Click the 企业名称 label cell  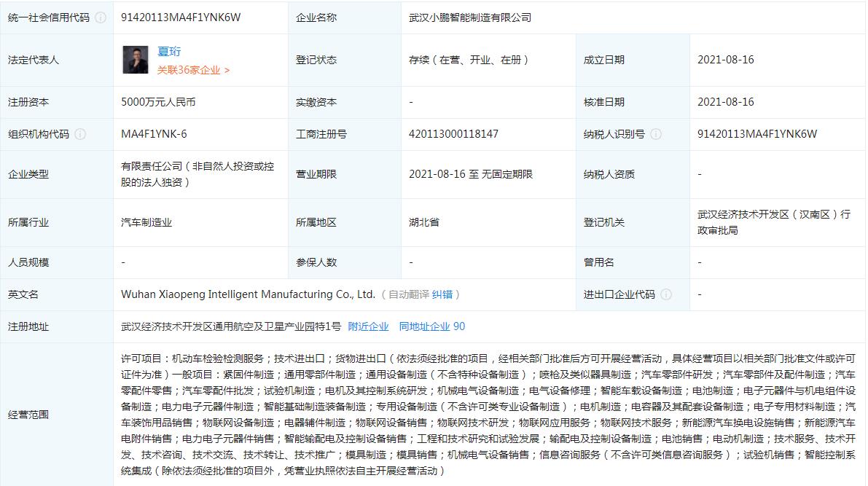(344, 17)
